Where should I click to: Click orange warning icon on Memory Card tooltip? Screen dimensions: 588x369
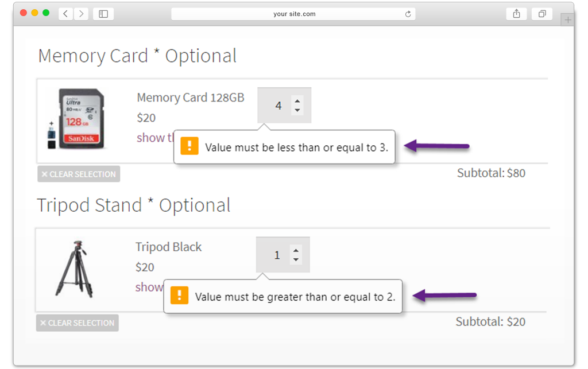pos(189,146)
